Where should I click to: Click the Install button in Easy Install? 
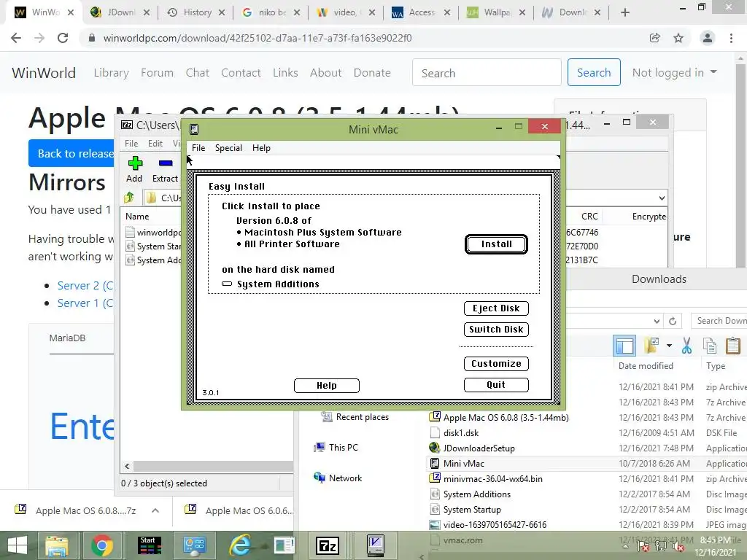(x=496, y=244)
